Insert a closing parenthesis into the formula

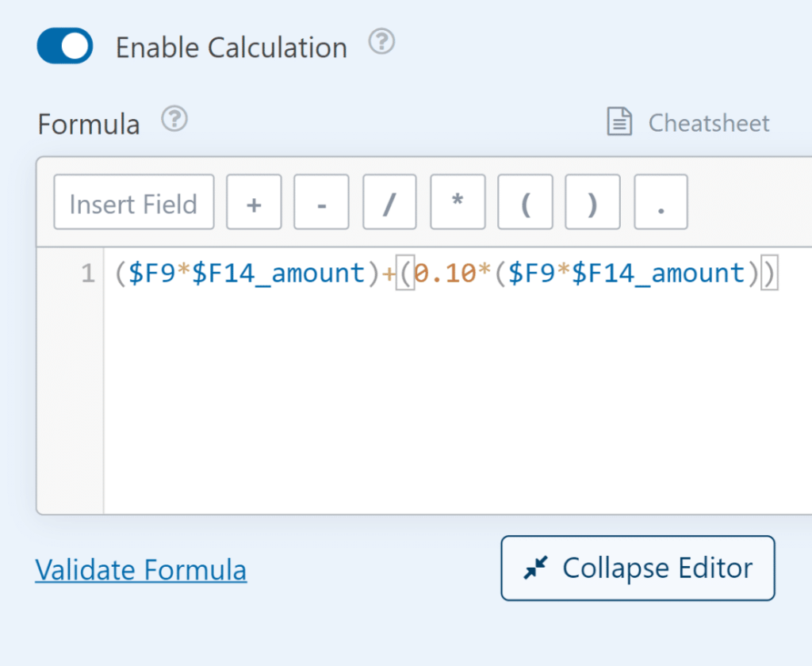pyautogui.click(x=592, y=201)
